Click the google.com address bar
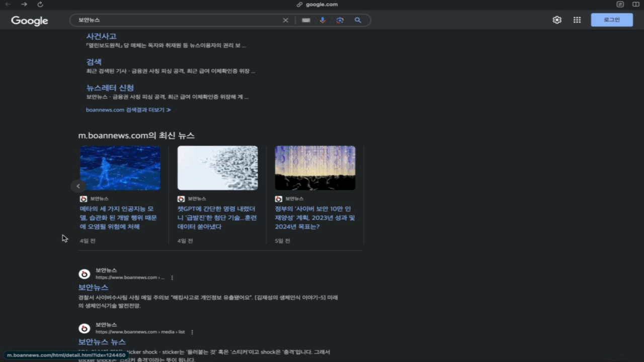The height and width of the screenshot is (362, 644). [317, 5]
